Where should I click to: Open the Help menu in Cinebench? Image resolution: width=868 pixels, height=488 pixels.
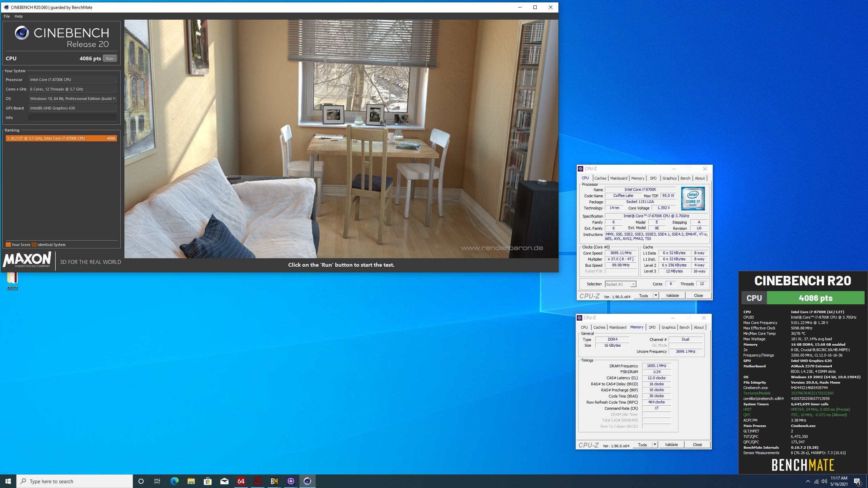(x=19, y=16)
